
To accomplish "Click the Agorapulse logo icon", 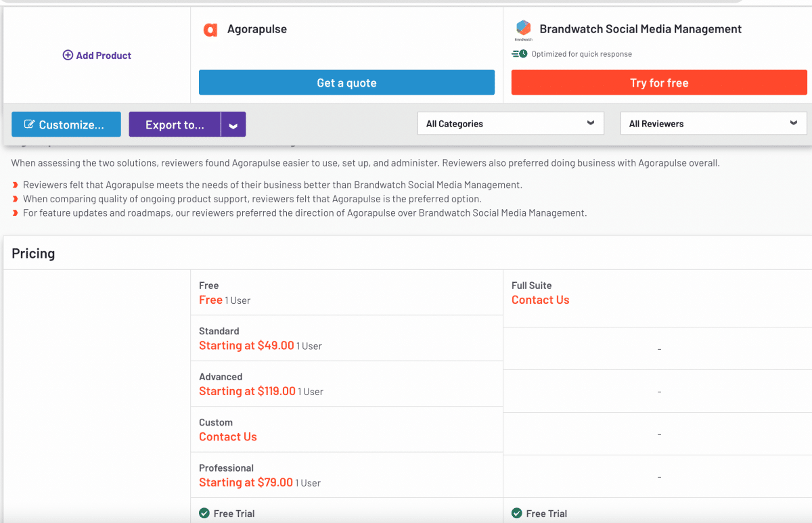I will (210, 30).
